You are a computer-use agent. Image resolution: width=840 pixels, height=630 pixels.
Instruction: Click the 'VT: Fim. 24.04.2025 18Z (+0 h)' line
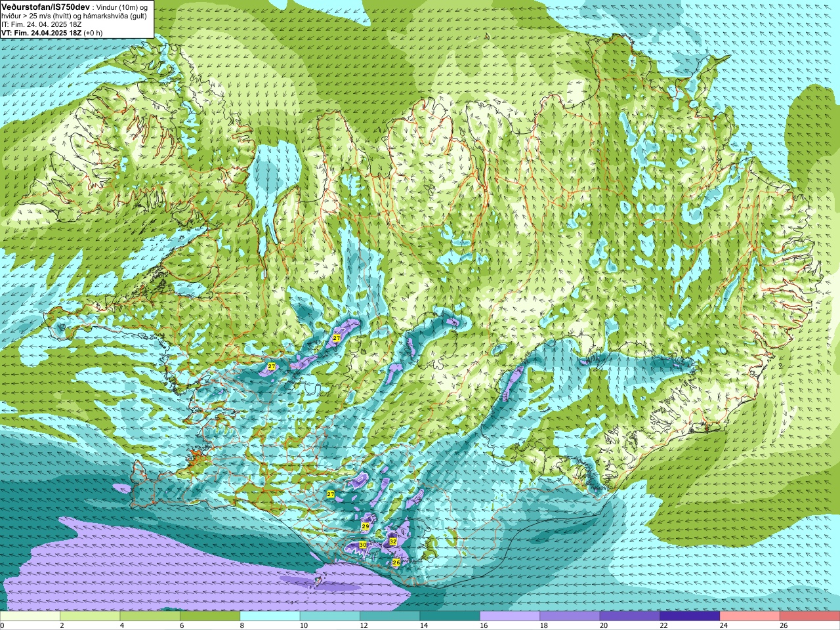coord(52,32)
